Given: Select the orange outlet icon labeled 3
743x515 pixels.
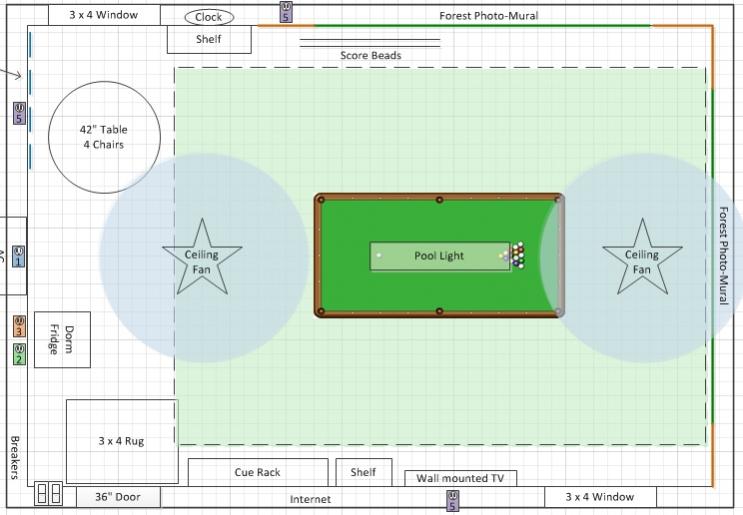Looking at the screenshot, I should [19, 327].
